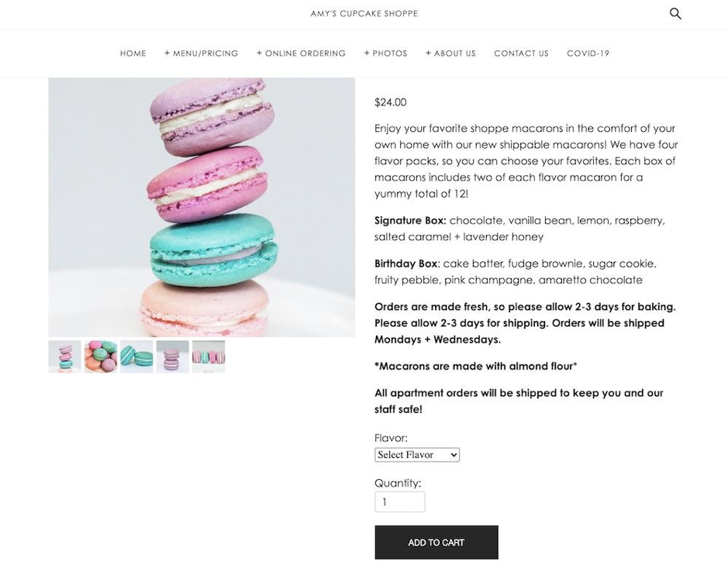Click the dropdown arrow on Flavor selector

pos(454,455)
